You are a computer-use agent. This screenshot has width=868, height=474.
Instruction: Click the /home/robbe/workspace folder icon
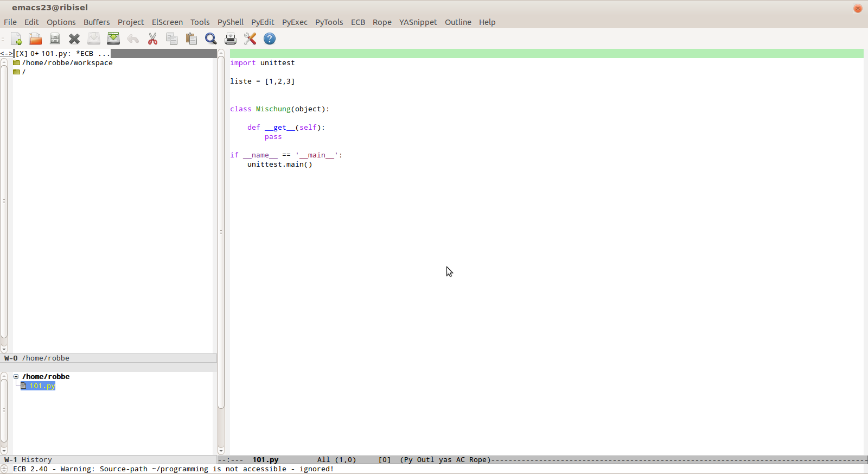[x=16, y=62]
